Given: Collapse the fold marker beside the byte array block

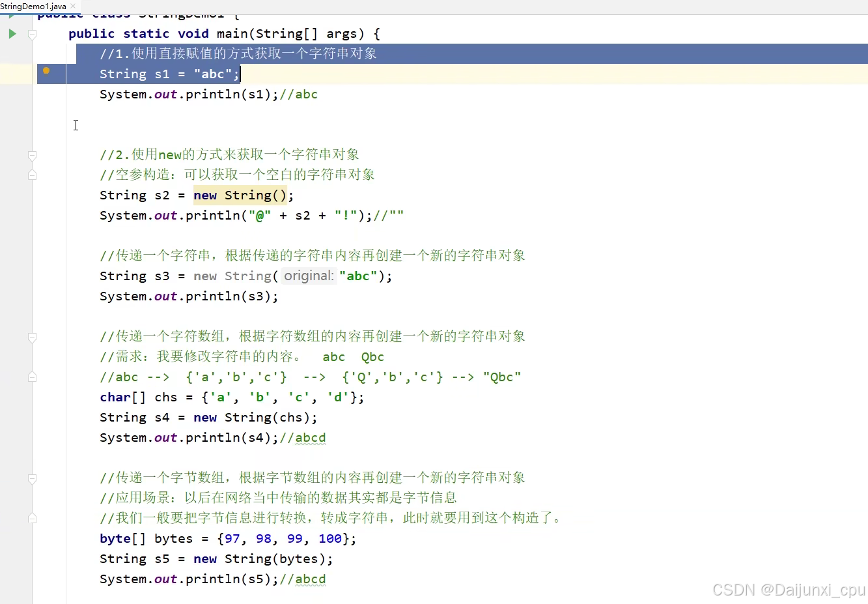Looking at the screenshot, I should (32, 479).
